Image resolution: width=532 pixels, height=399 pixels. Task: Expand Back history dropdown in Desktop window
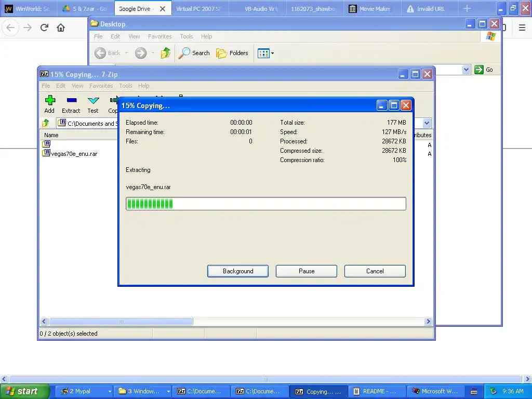point(127,53)
